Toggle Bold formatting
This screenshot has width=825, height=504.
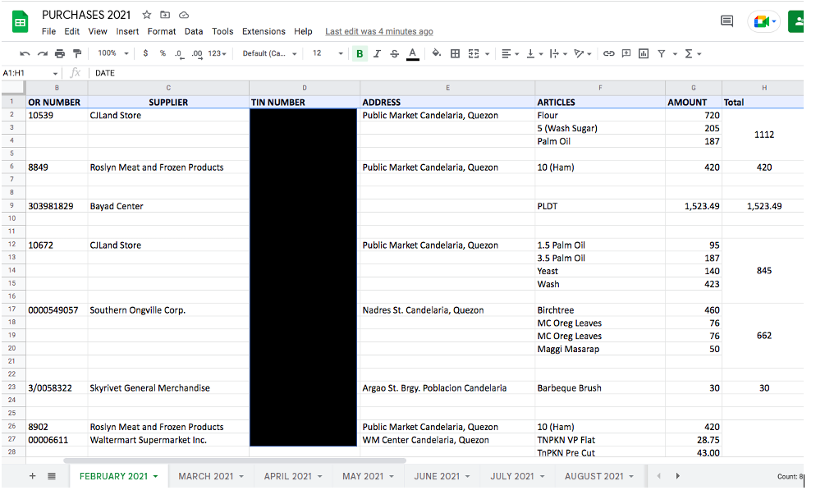(x=360, y=53)
